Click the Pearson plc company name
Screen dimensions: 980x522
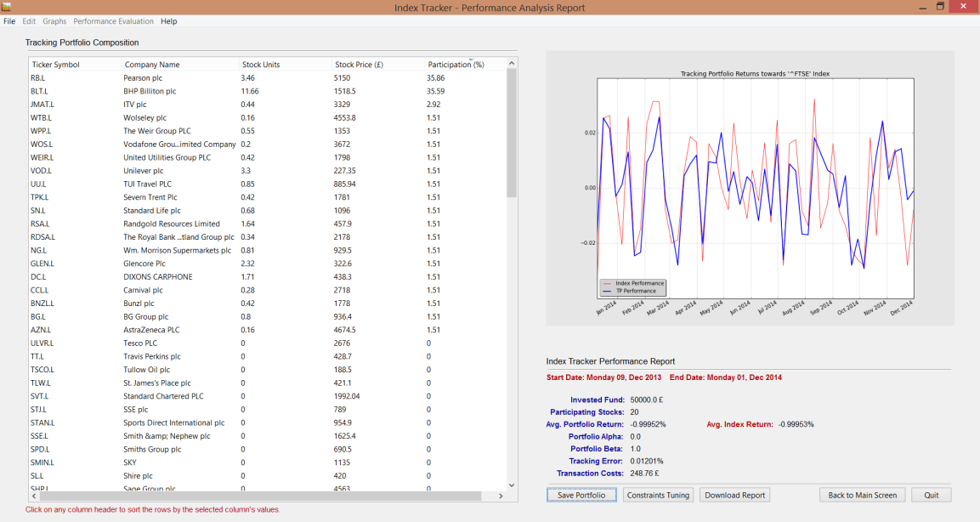[x=143, y=78]
